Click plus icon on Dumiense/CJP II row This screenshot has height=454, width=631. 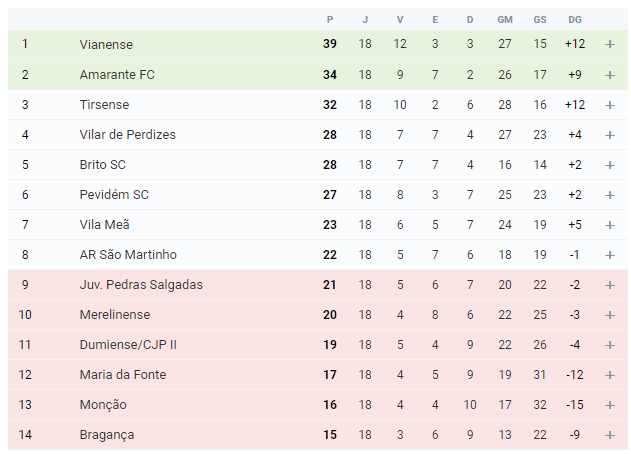pyautogui.click(x=610, y=345)
